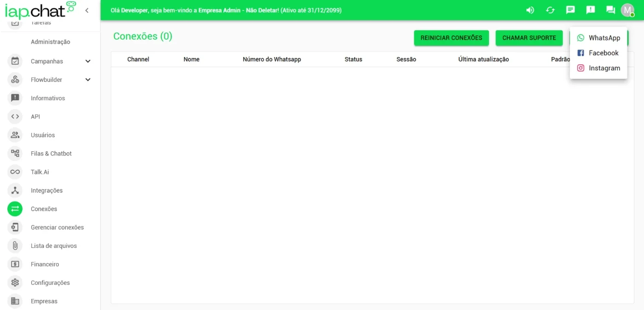644x310 pixels.
Task: Open the user avatar M menu
Action: 627,10
